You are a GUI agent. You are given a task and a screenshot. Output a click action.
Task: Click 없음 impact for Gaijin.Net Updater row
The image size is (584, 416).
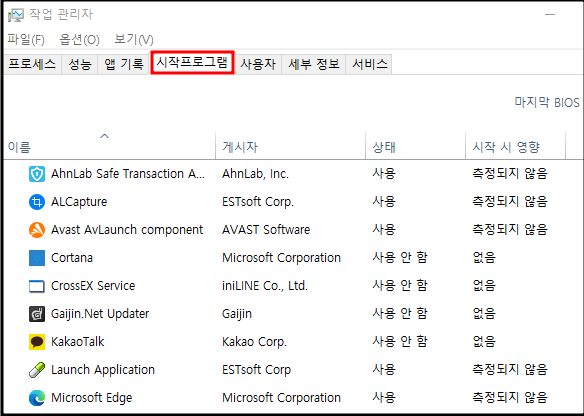point(484,314)
